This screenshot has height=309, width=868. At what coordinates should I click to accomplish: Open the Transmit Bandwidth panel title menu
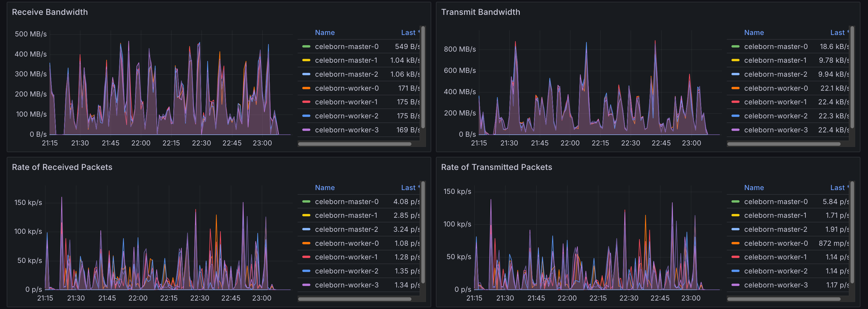[480, 12]
